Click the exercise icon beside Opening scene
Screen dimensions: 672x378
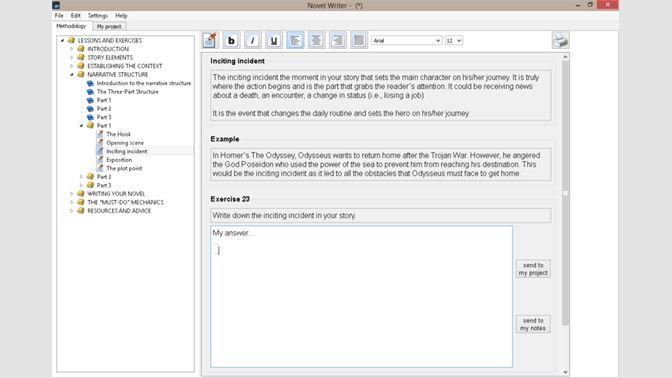(x=100, y=143)
